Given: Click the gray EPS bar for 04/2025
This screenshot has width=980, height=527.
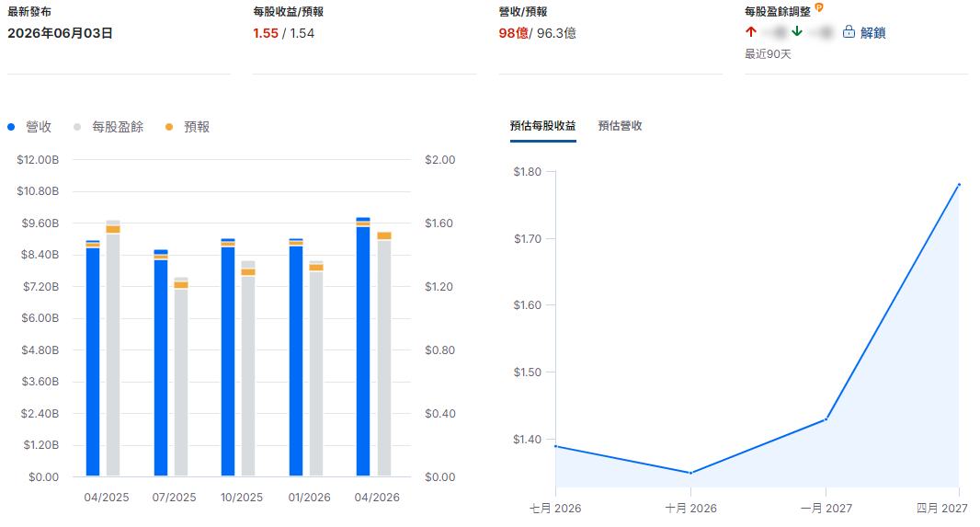Looking at the screenshot, I should pyautogui.click(x=113, y=349).
